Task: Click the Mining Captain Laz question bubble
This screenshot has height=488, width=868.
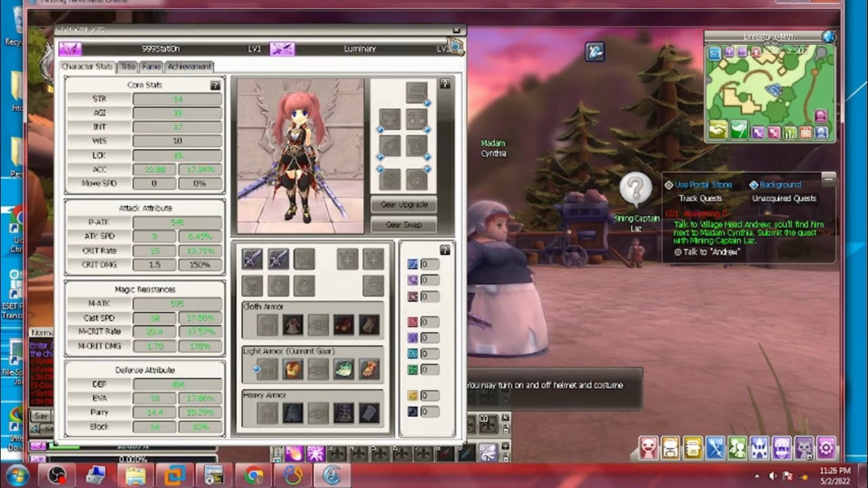Action: click(x=635, y=189)
